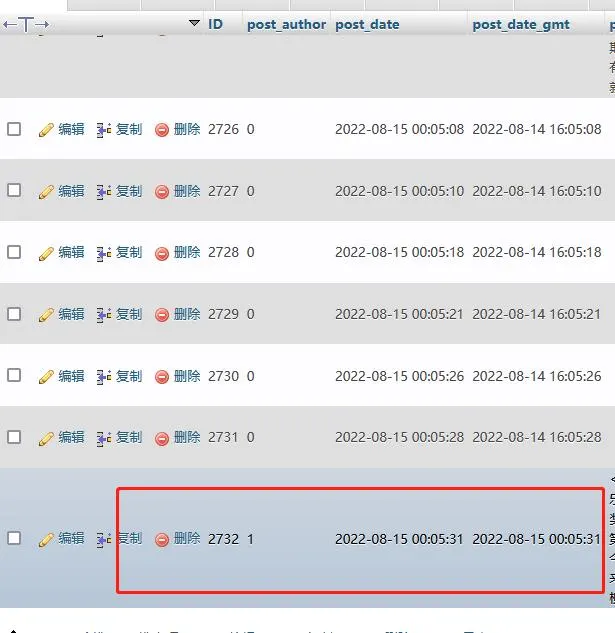The image size is (615, 633).
Task: Mark the checkbox for row ID 2730
Action: coord(14,375)
